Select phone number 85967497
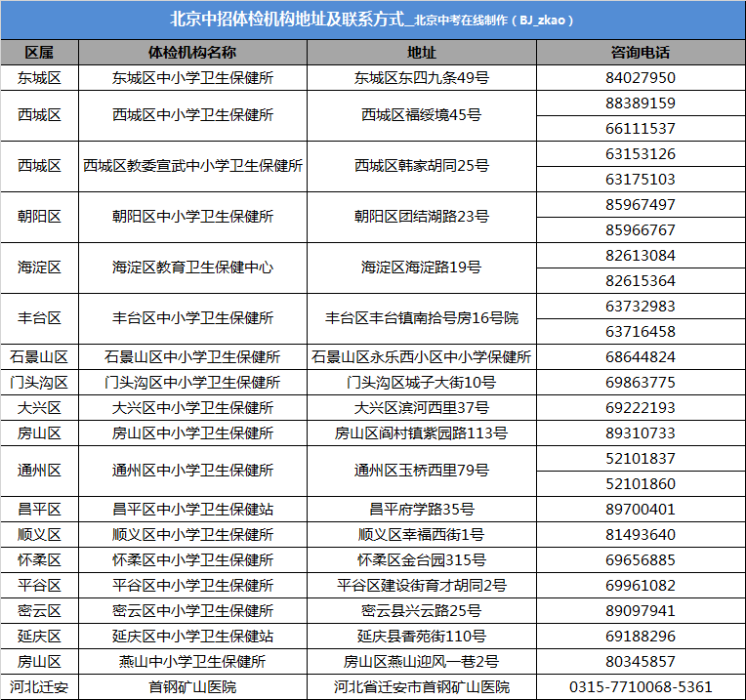This screenshot has width=746, height=700. [641, 205]
